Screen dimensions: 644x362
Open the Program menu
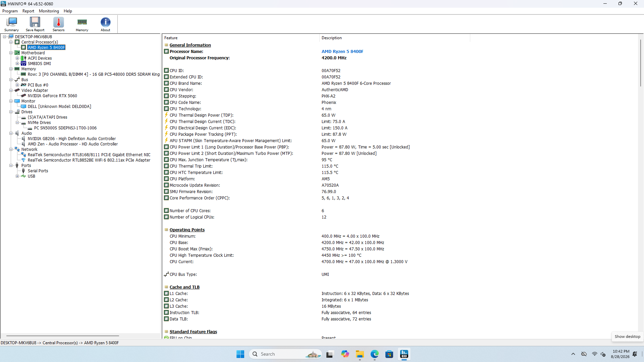pos(10,11)
